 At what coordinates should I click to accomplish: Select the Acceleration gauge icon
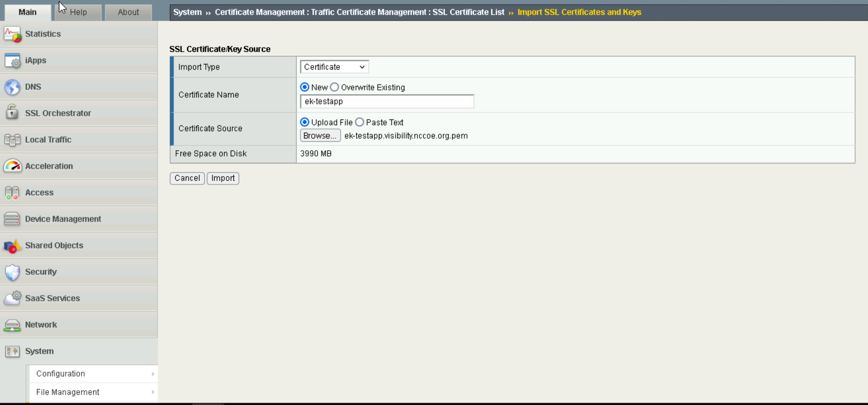pos(12,166)
